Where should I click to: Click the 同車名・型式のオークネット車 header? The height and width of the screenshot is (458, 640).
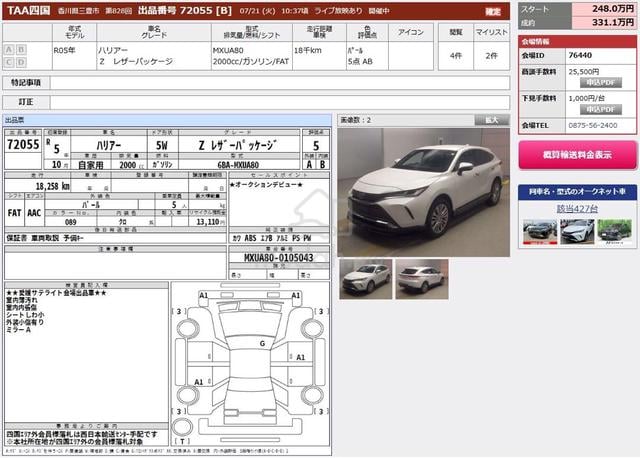point(577,191)
